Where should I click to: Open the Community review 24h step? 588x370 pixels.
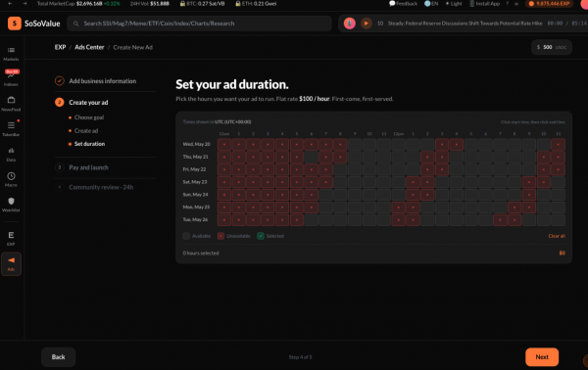pyautogui.click(x=101, y=187)
